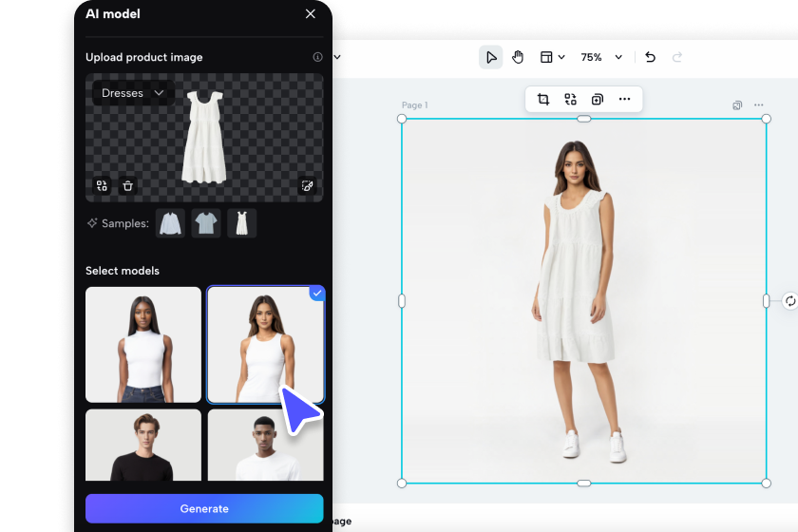798x532 pixels.
Task: Click the 75% zoom value
Action: point(591,57)
